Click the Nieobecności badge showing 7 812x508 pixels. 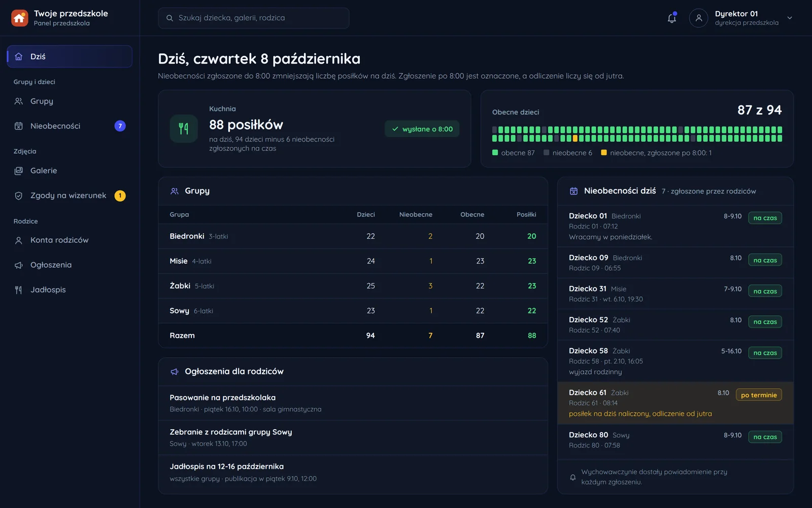120,126
